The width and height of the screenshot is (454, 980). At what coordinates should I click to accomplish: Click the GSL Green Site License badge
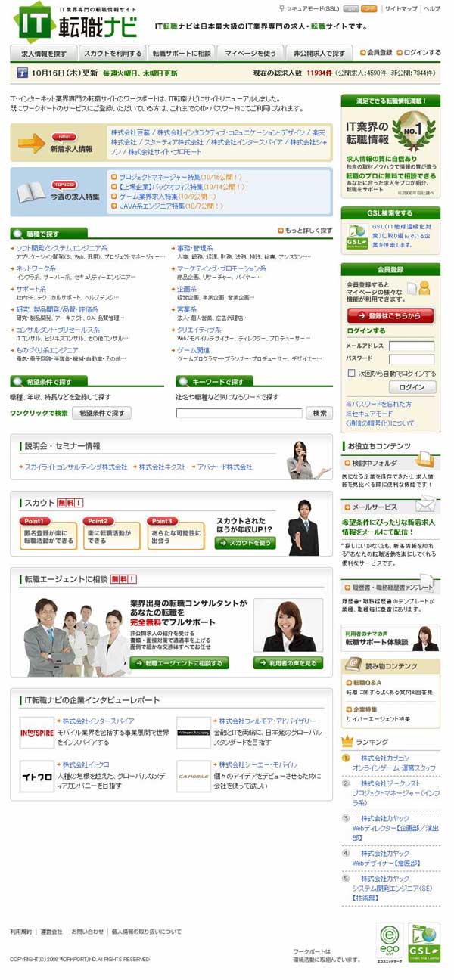click(424, 944)
